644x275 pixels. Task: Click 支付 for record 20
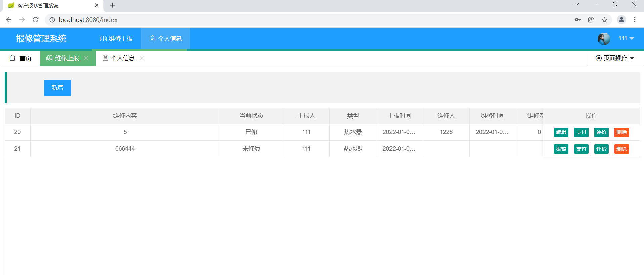click(x=581, y=132)
